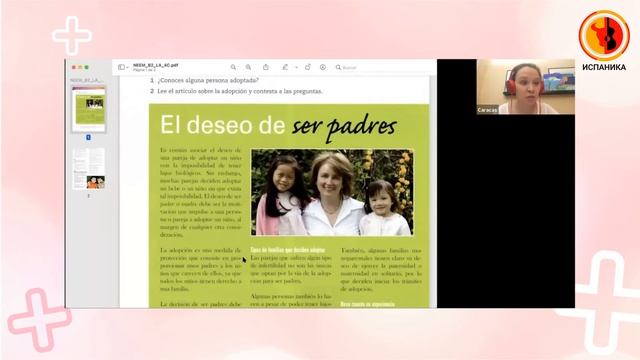
Task: Click the file name title NEEM_B2 pdf
Action: click(x=156, y=65)
